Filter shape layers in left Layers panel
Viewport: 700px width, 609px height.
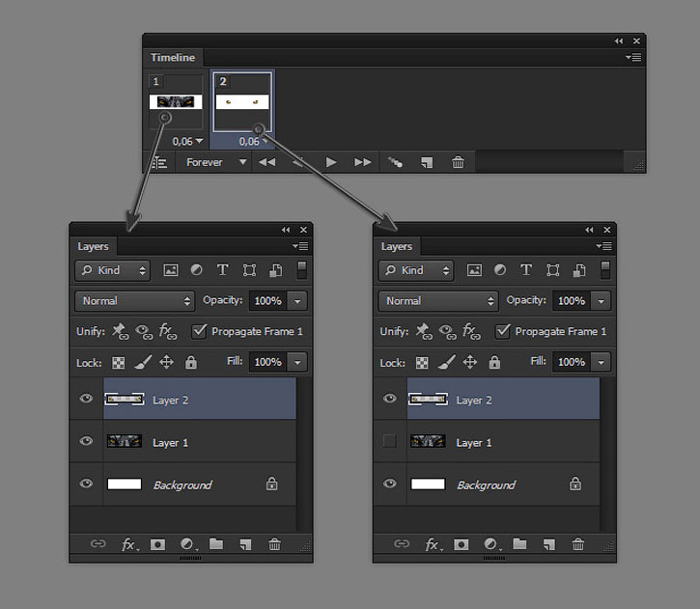pyautogui.click(x=249, y=270)
